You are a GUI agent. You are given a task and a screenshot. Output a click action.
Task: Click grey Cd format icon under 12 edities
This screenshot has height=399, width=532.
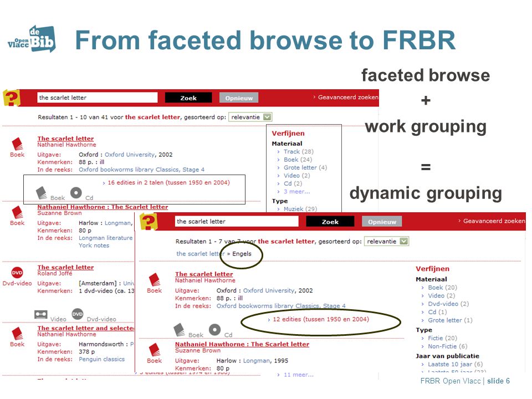215,329
